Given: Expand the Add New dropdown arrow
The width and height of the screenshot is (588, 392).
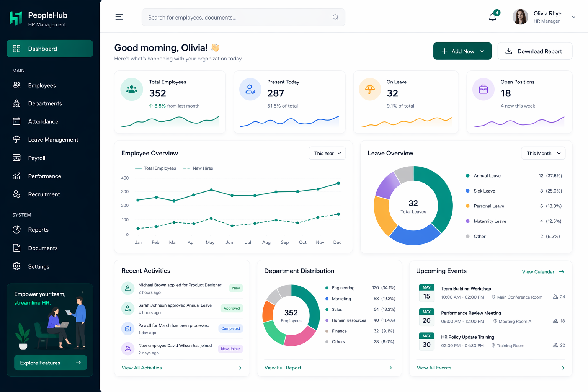Looking at the screenshot, I should click(x=482, y=51).
